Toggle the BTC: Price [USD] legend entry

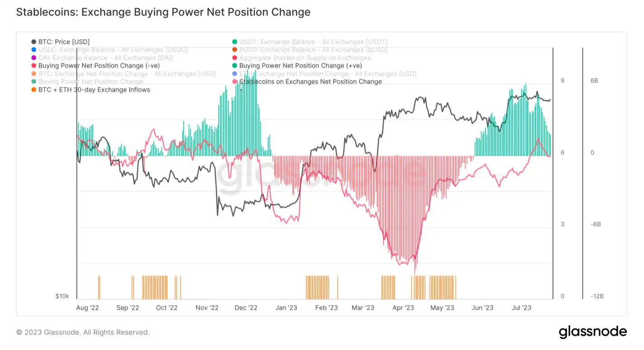pos(61,42)
